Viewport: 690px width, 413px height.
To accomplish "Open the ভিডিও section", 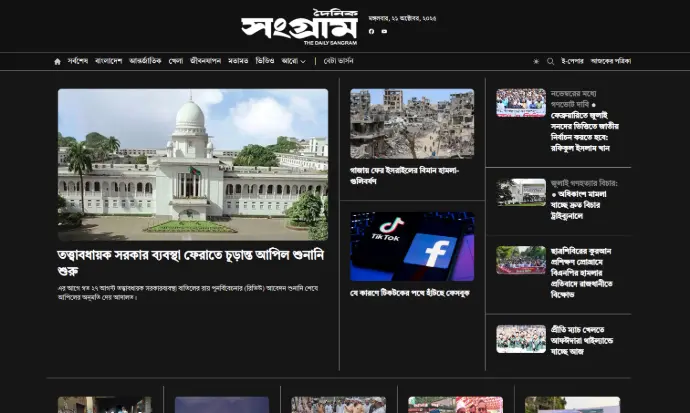I will tap(264, 61).
